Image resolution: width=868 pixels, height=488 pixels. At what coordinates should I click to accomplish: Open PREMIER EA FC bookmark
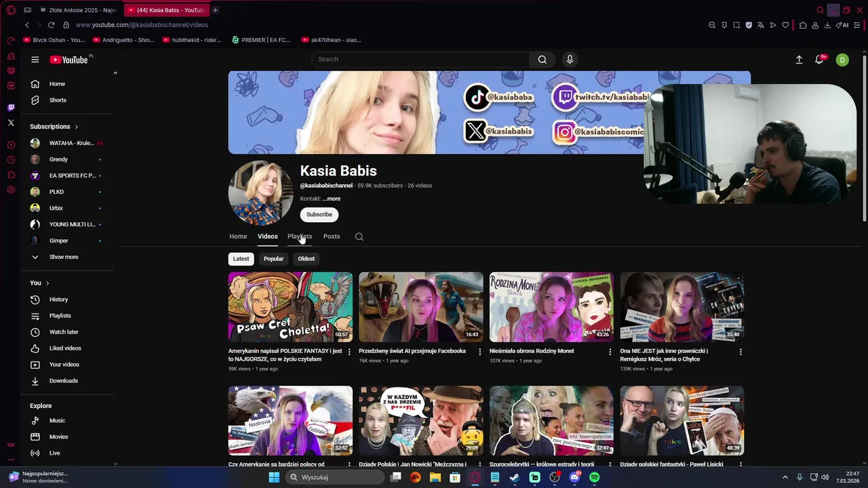point(261,40)
